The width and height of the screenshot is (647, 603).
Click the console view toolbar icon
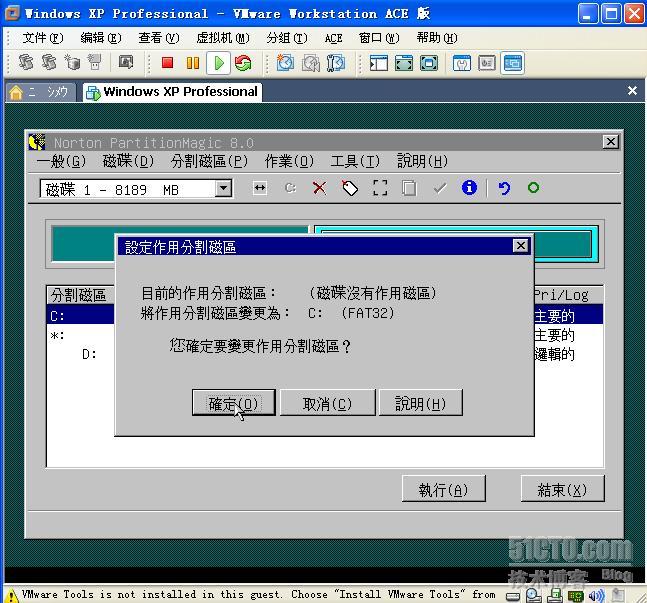(x=512, y=63)
